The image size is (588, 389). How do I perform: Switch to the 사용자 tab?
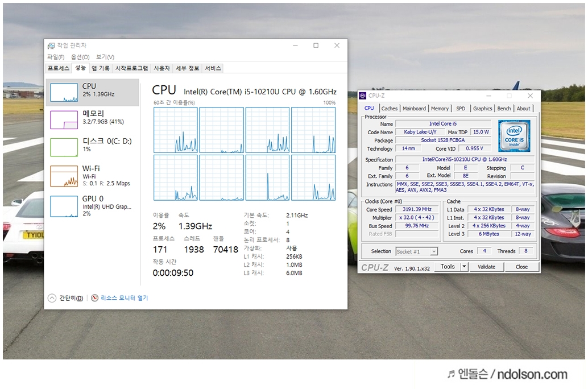click(x=162, y=68)
